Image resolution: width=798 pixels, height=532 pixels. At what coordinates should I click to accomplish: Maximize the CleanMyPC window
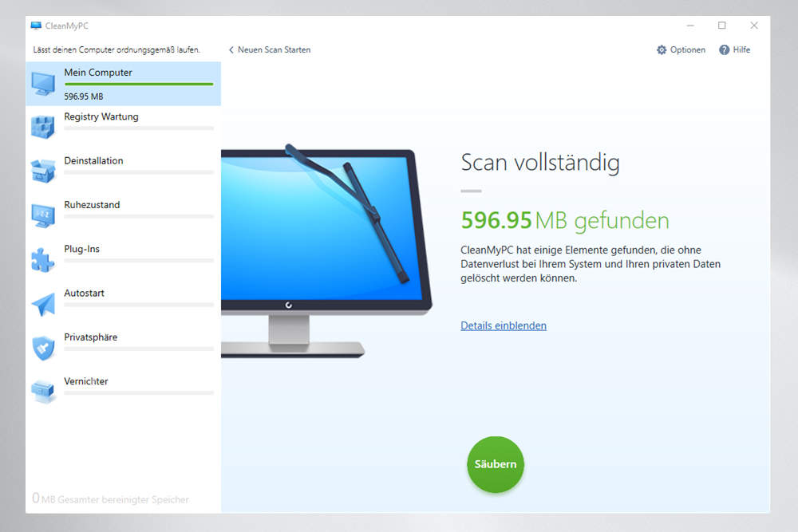721,26
